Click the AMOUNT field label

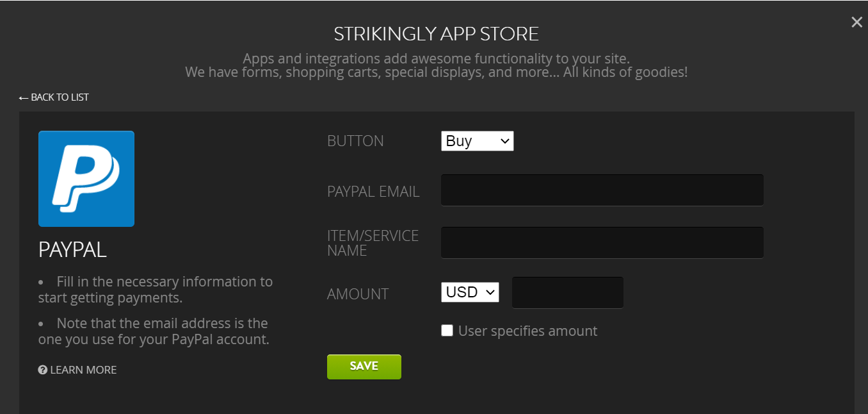(x=358, y=294)
